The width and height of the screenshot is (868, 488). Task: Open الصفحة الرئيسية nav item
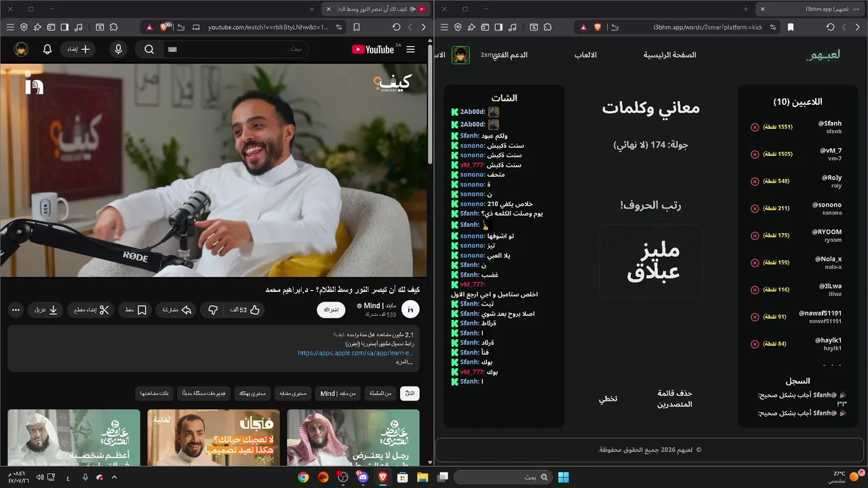point(670,55)
